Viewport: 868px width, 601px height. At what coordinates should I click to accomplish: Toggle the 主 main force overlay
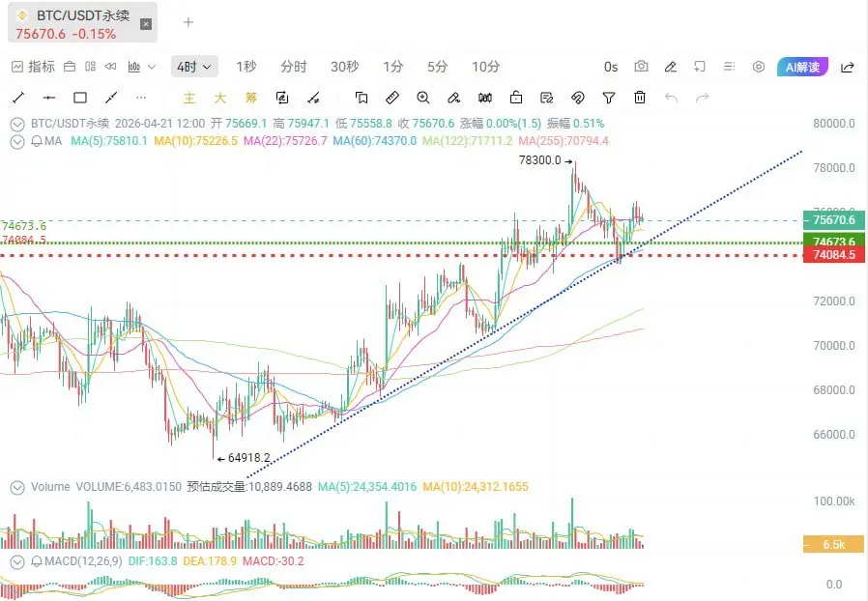pos(189,98)
